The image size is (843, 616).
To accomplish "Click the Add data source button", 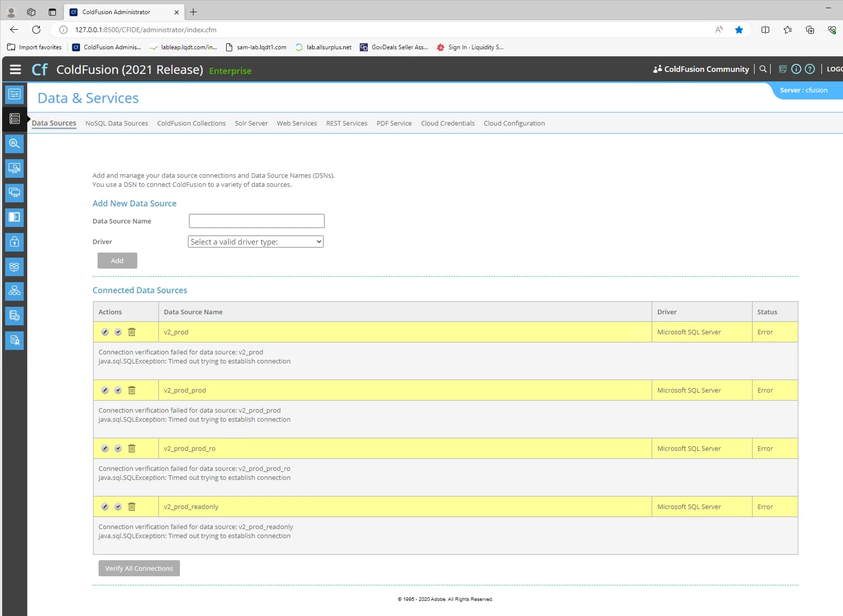I will click(x=117, y=261).
